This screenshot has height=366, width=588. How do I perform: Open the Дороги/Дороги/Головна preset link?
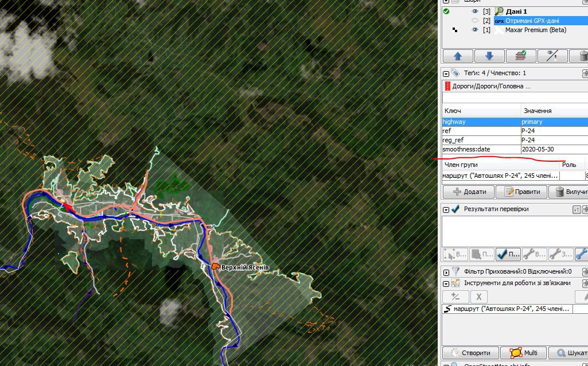(x=491, y=86)
